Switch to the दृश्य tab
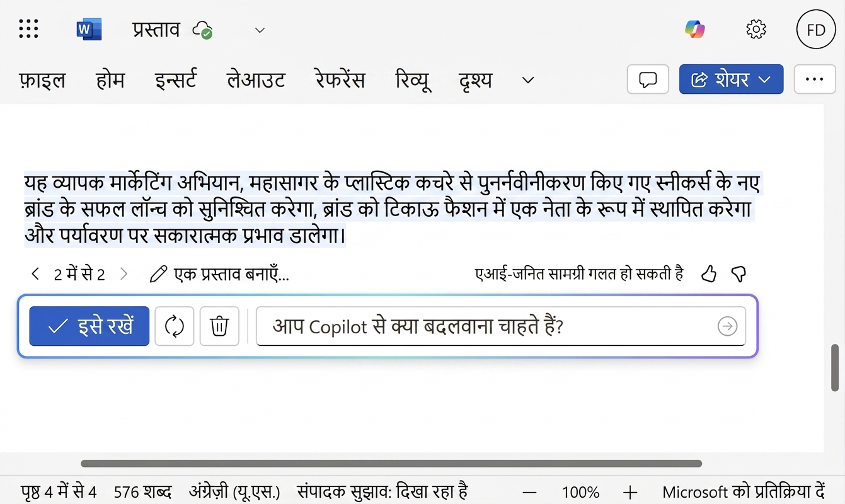Viewport: 845px width, 504px height. [476, 80]
